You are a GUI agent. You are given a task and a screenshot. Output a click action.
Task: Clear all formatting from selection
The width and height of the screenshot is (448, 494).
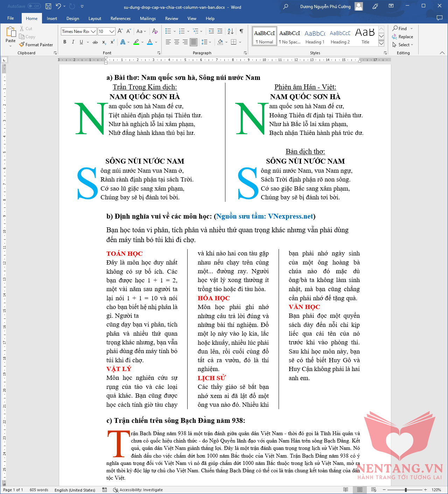pos(155,31)
